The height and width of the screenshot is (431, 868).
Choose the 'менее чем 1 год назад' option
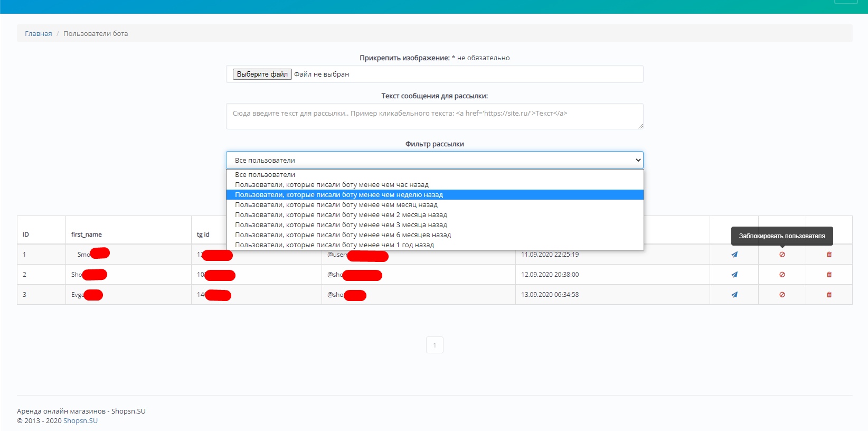point(334,245)
